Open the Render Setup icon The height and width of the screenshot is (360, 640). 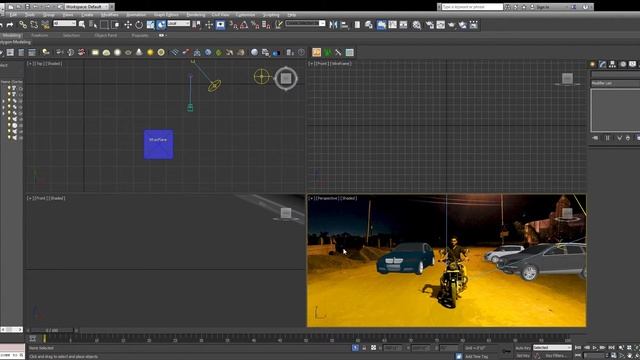coord(430,25)
